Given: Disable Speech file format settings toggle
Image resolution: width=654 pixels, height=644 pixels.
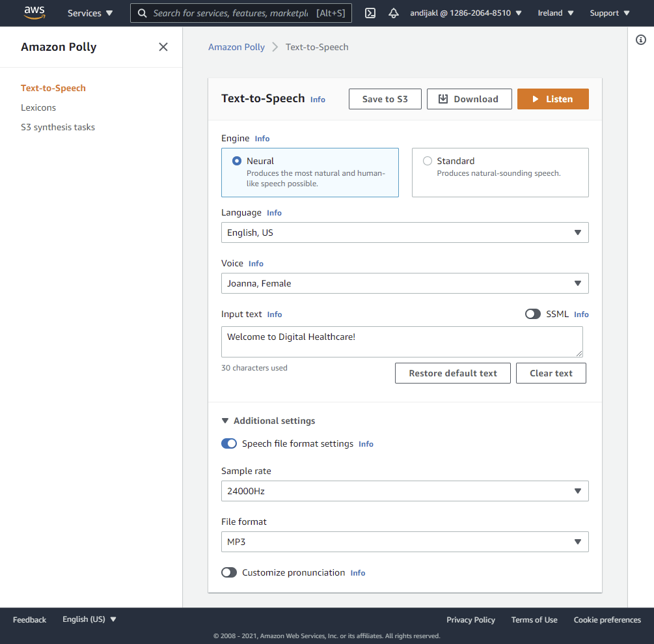Looking at the screenshot, I should [229, 443].
